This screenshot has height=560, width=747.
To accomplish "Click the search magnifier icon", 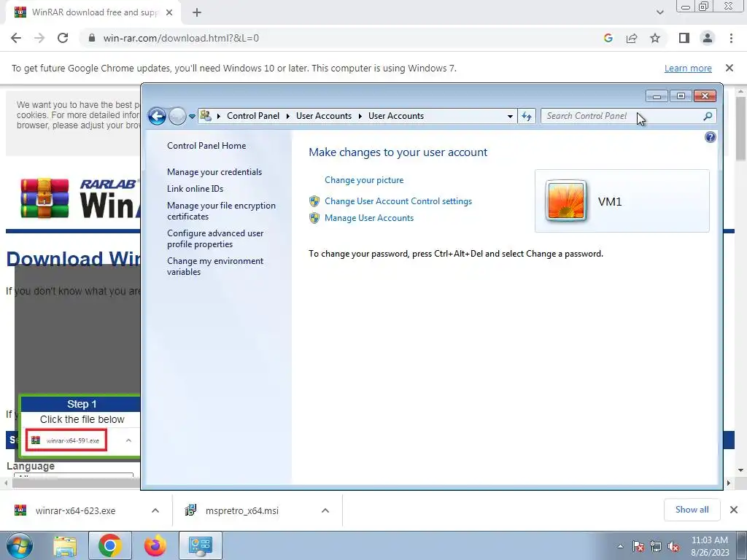I will [708, 116].
